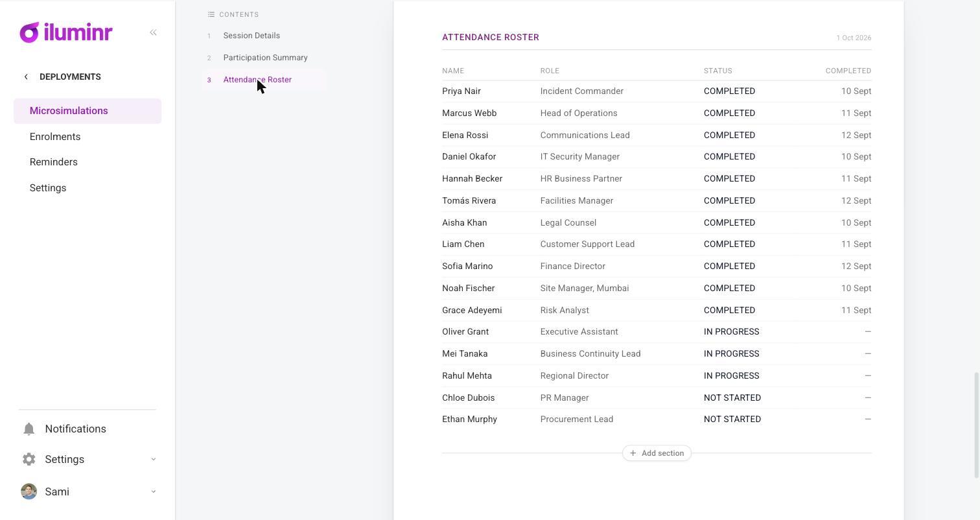Click the Contents list icon
980x520 pixels.
(211, 14)
